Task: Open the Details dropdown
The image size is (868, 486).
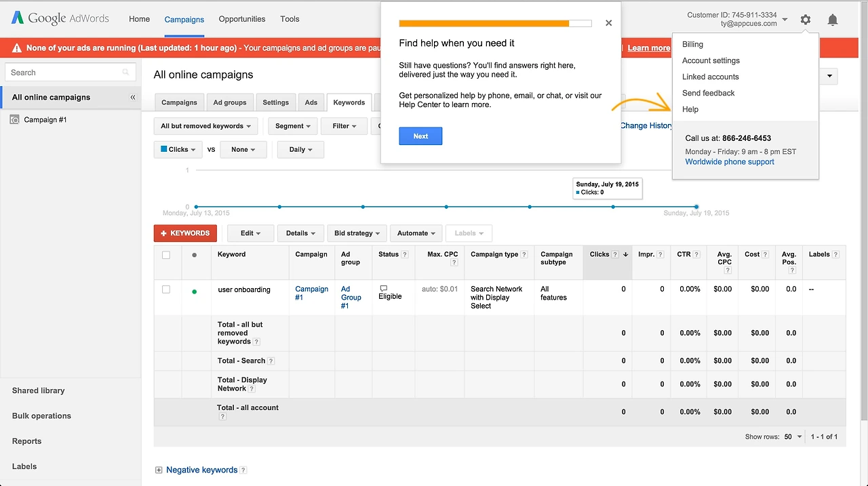Action: 300,233
